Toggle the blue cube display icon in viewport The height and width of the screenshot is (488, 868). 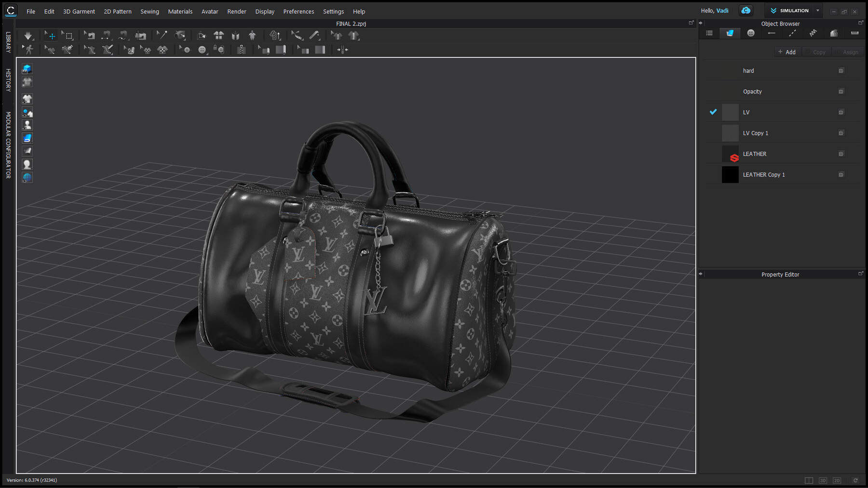point(27,69)
